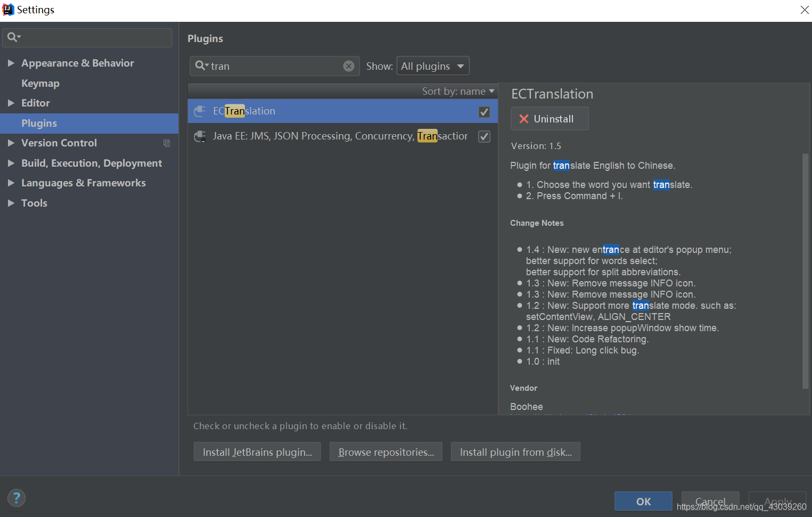Viewport: 812px width, 517px height.
Task: Expand the Appearance & Behavior arrow
Action: 11,63
